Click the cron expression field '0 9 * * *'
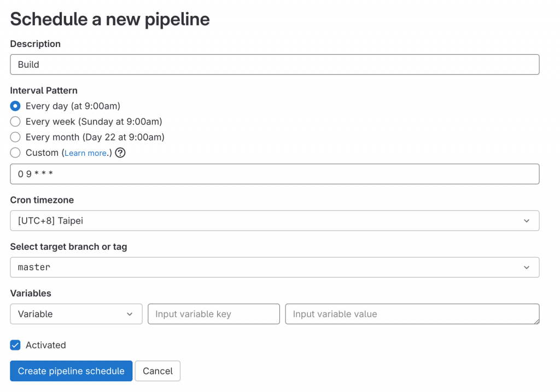This screenshot has width=560, height=392. click(275, 174)
